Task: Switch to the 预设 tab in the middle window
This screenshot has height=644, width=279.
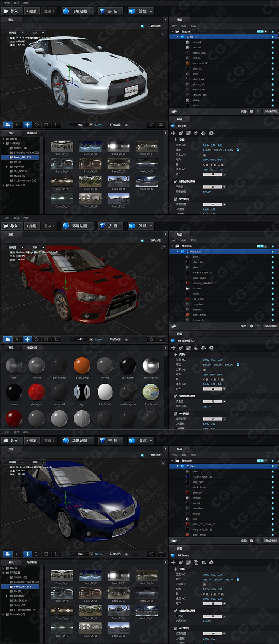Action: tap(11, 347)
